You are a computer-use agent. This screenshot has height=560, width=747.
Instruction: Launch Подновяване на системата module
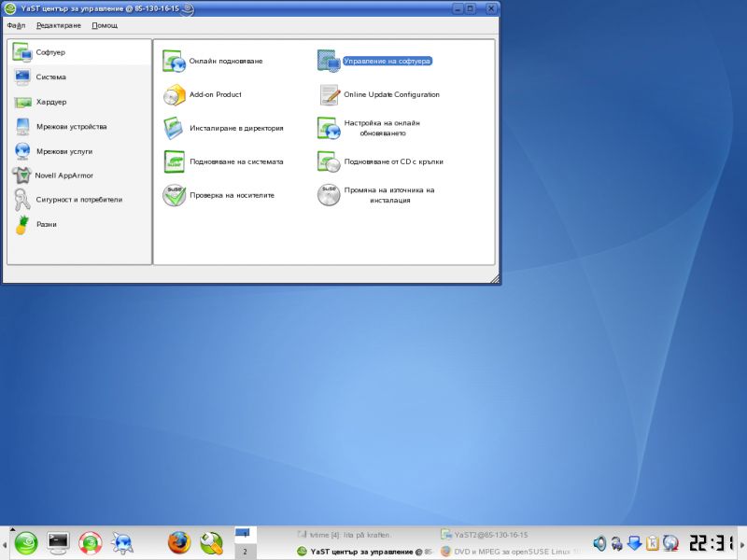[223, 161]
